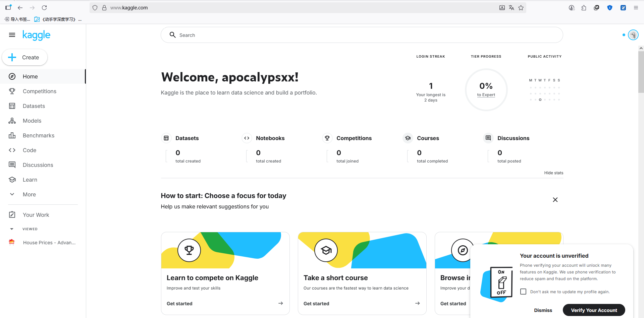Click the Notebooks stats icon
Image resolution: width=644 pixels, height=318 pixels.
coord(247,138)
